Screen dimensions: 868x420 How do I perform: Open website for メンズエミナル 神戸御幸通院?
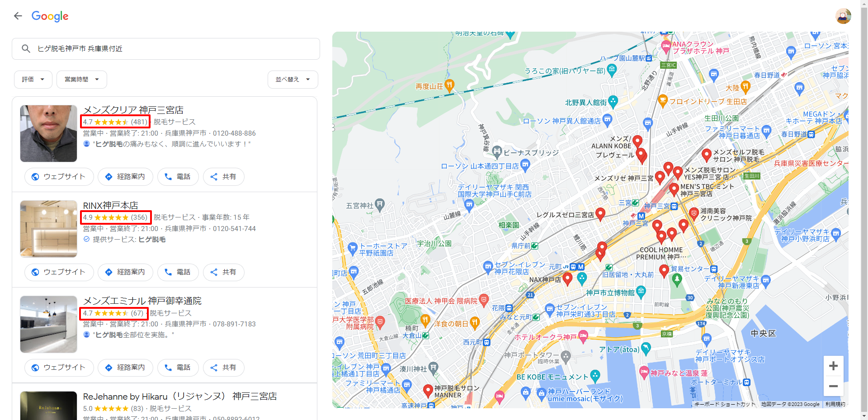pos(59,367)
